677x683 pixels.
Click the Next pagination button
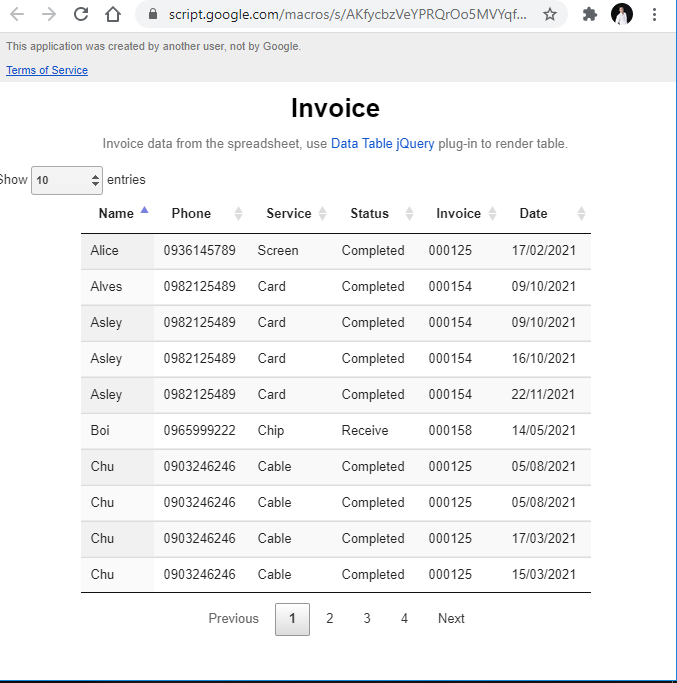coord(451,619)
